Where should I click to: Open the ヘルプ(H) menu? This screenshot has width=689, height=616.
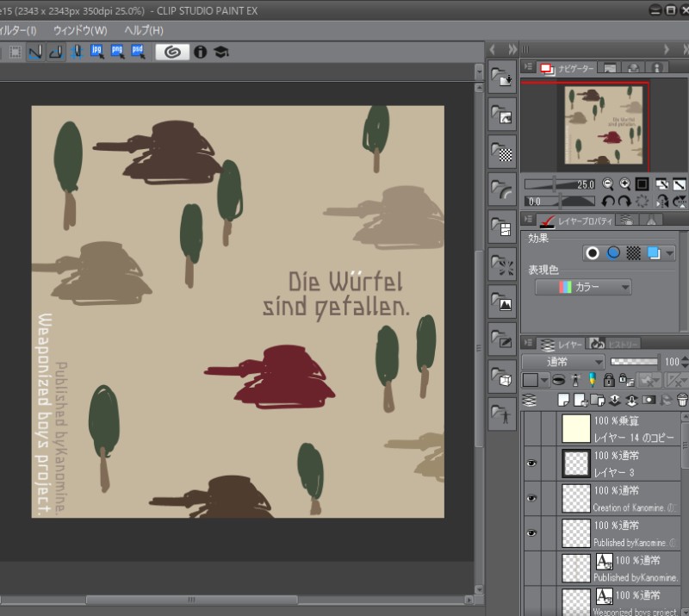(144, 30)
